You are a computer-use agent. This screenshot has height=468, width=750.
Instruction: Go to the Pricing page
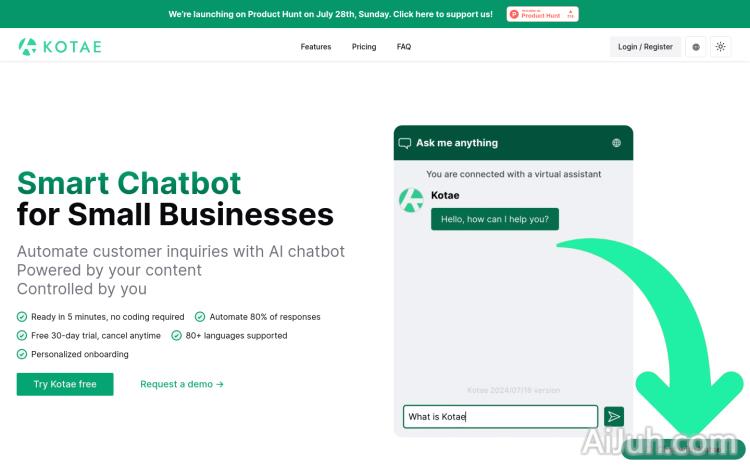(x=364, y=47)
